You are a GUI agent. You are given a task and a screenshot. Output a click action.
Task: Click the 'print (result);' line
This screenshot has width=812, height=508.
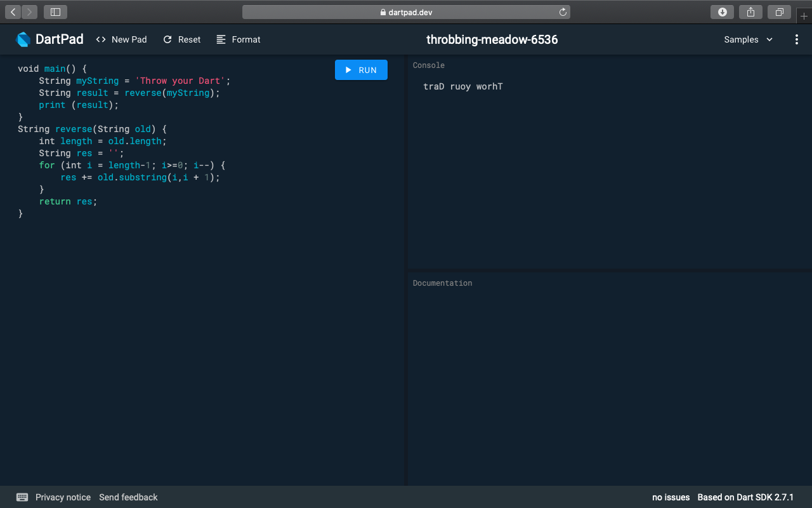pyautogui.click(x=79, y=105)
